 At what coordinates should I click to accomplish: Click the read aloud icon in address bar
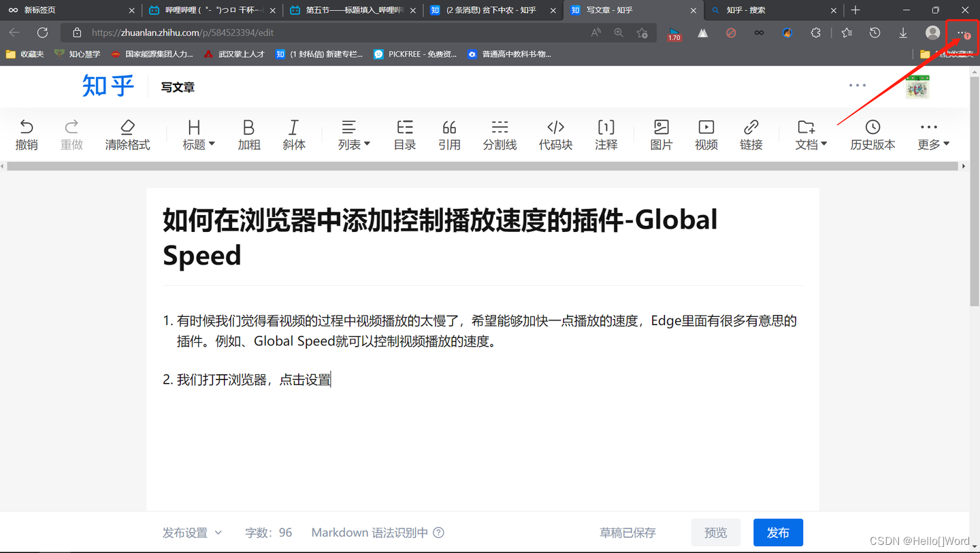[x=596, y=33]
